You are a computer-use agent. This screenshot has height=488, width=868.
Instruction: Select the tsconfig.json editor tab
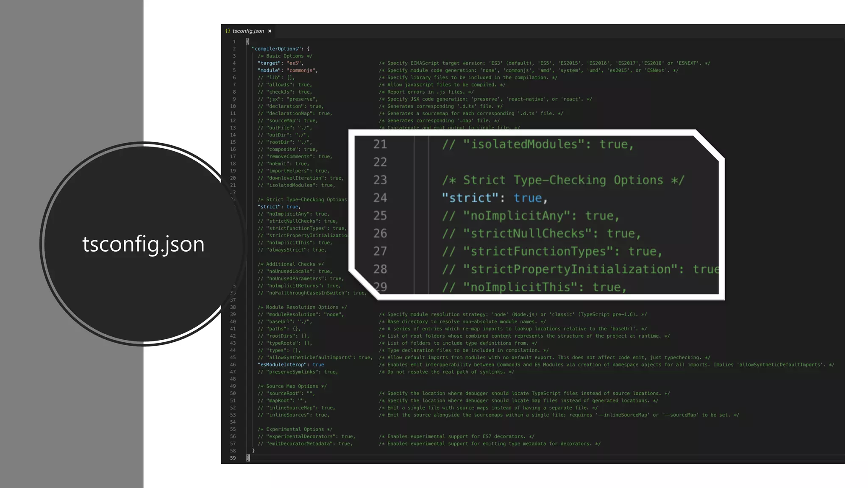(x=248, y=31)
